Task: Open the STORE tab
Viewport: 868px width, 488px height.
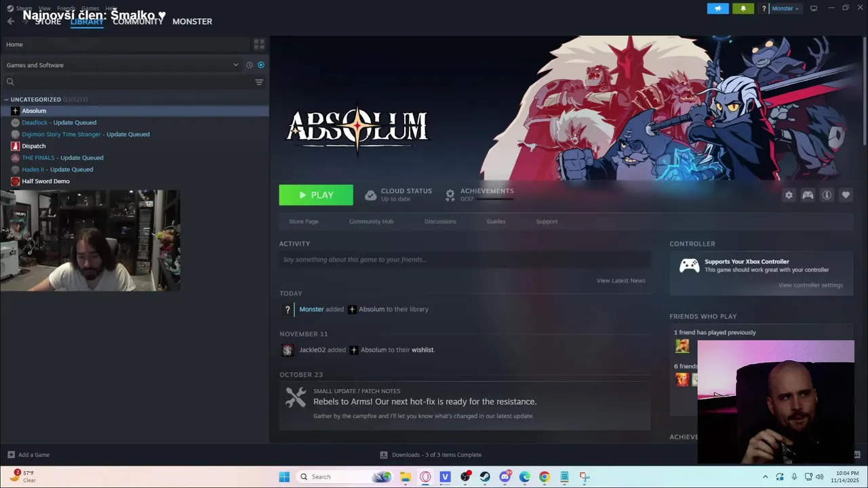Action: pyautogui.click(x=48, y=22)
